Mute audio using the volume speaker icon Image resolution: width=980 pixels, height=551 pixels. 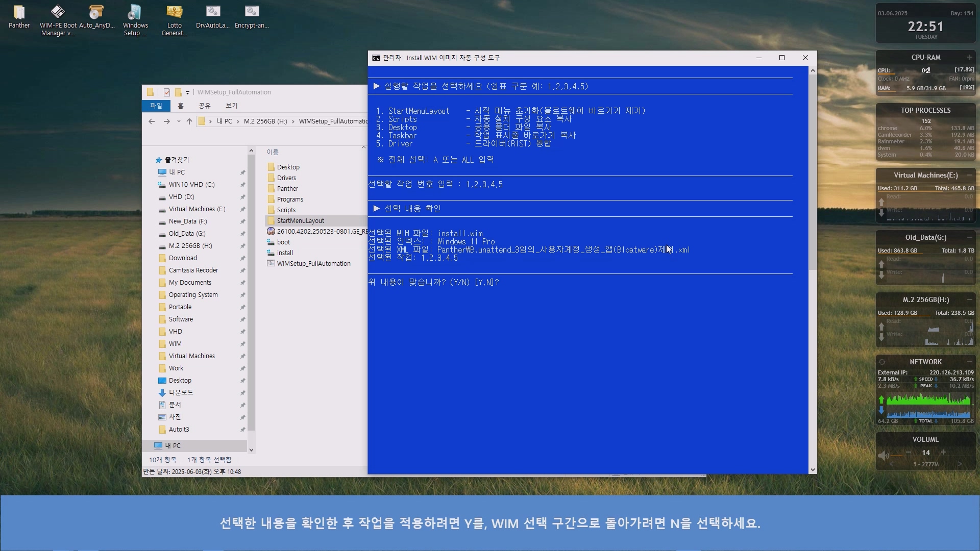click(x=883, y=455)
